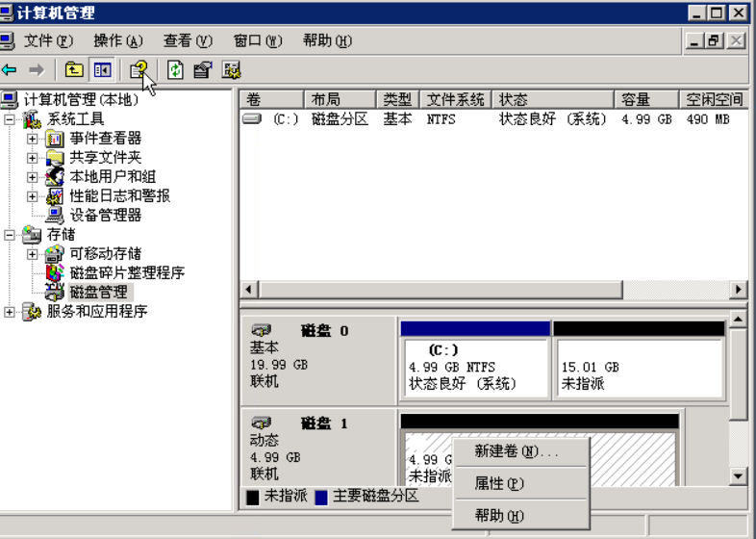The width and height of the screenshot is (756, 539).
Task: Click the refresh toolbar icon
Action: (175, 70)
